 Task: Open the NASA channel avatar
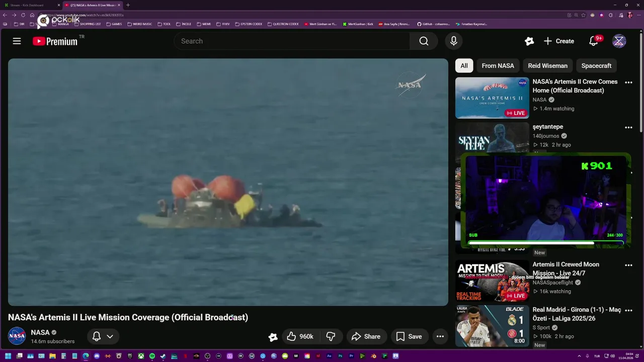pos(17,336)
